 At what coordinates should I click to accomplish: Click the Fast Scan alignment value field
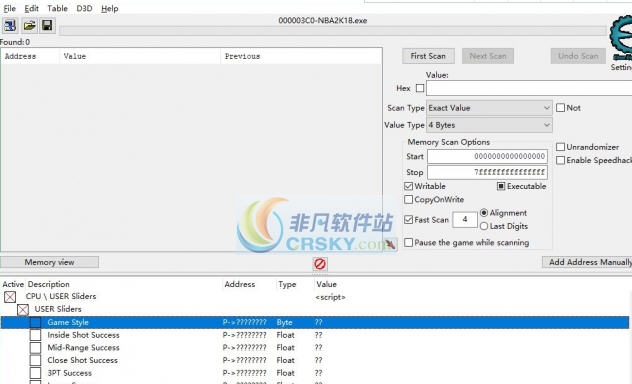(x=465, y=220)
